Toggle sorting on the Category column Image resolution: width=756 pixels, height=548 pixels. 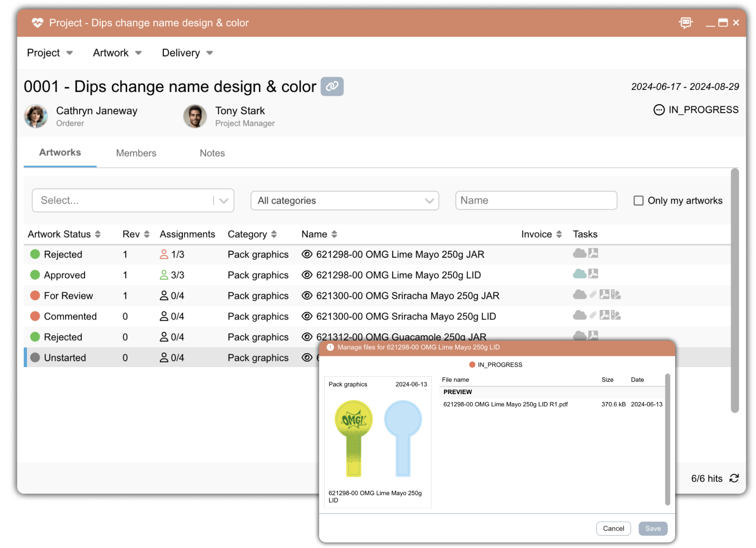point(274,234)
